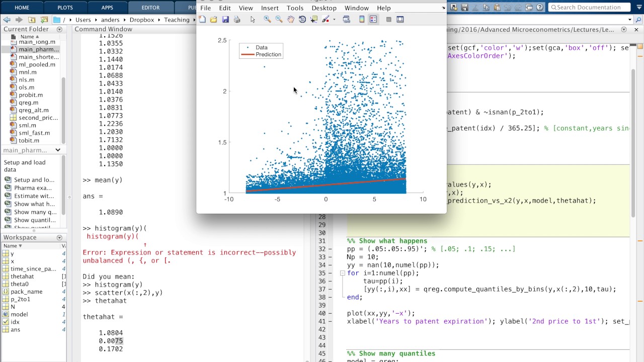Open the Help menu in figure window
The image size is (644, 362).
[384, 8]
